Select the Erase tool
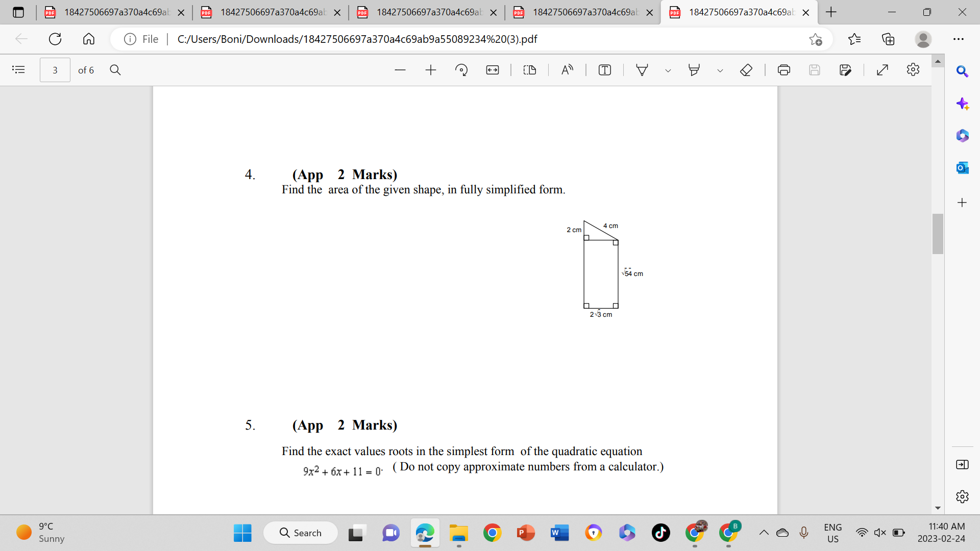 [746, 70]
